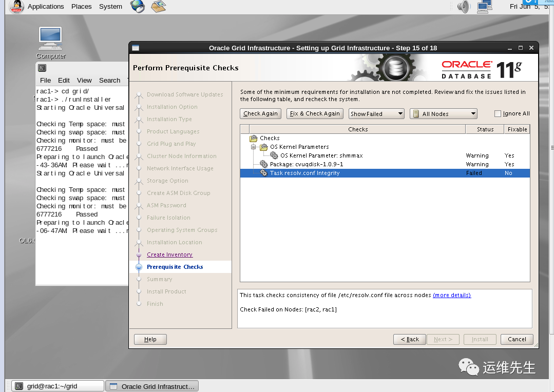Screen dimensions: 554x392
Task: Click the Oracle installer window menu icon
Action: [x=136, y=48]
